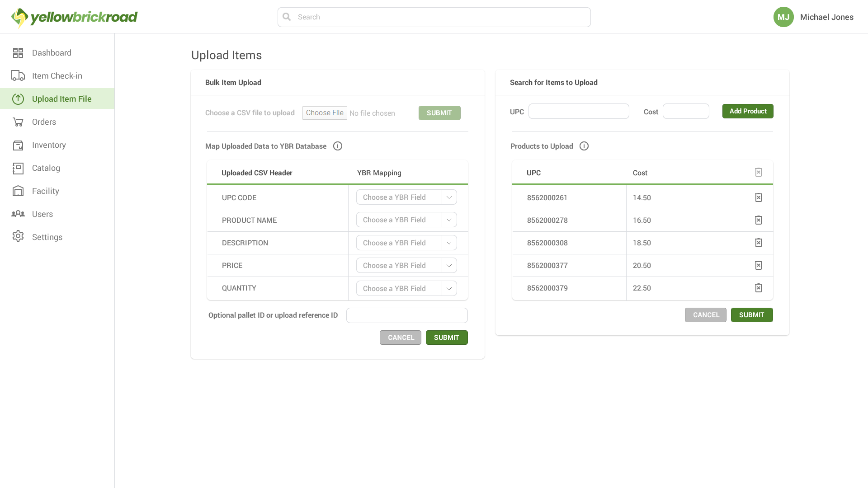This screenshot has height=488, width=868.
Task: Click the search magnifier icon
Action: click(287, 17)
